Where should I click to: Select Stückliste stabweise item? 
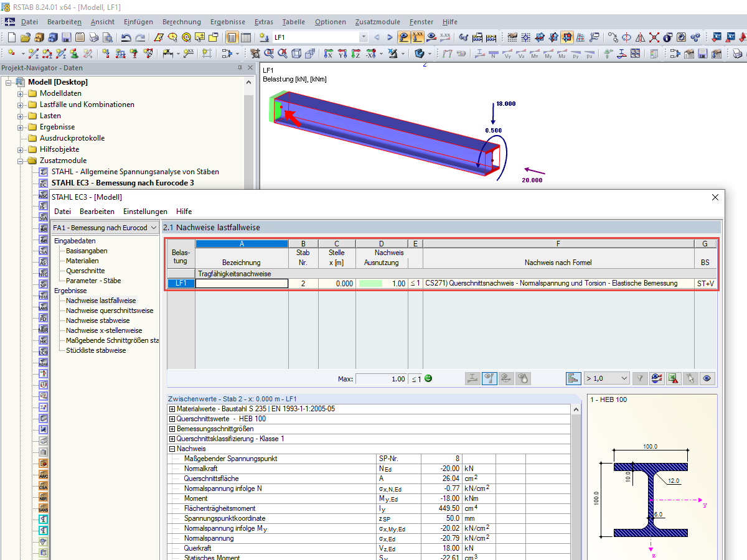tap(96, 350)
